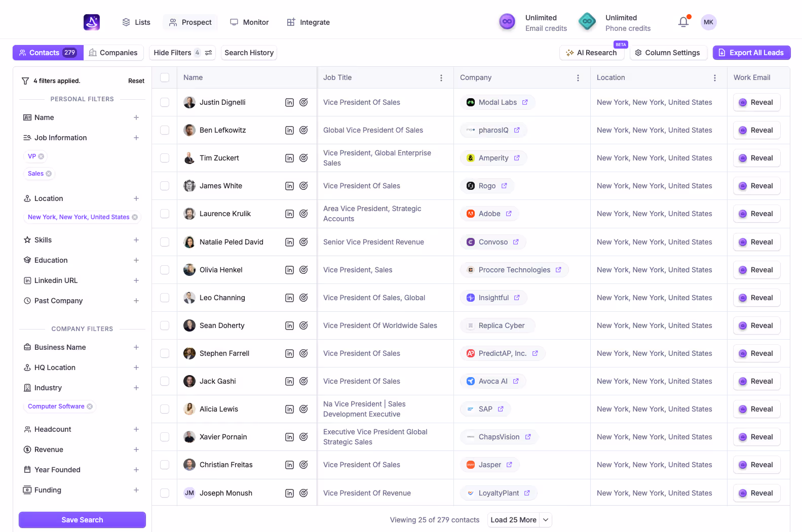Viewport: 802px width, 532px height.
Task: Click Hide Filters button
Action: point(183,53)
